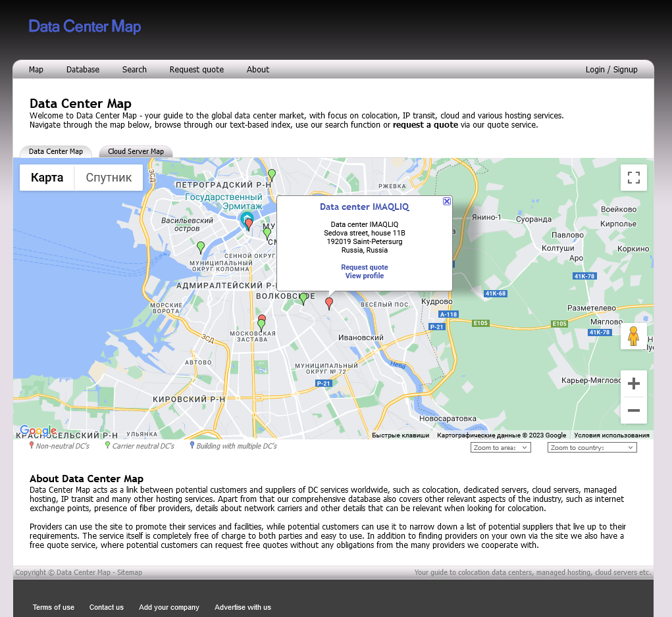
Task: Open the Map menu item
Action: pos(36,69)
